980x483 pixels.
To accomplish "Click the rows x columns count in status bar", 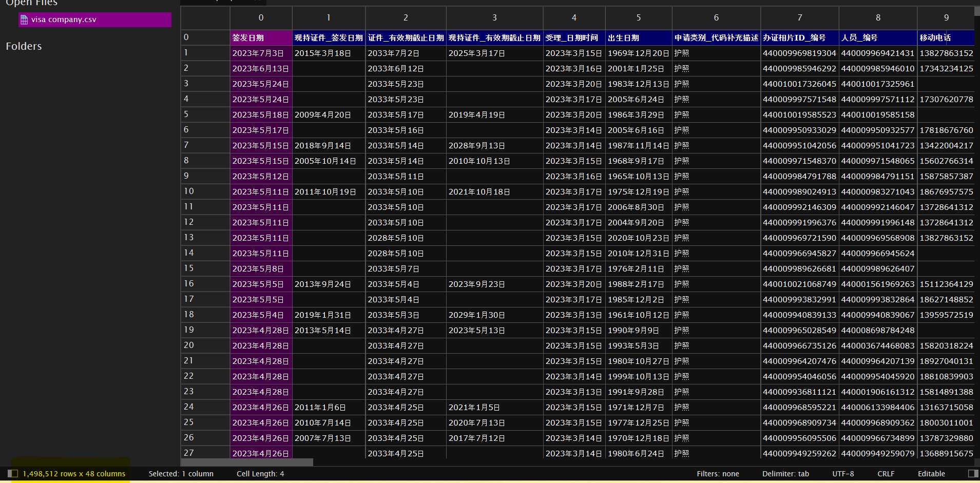I will (74, 474).
